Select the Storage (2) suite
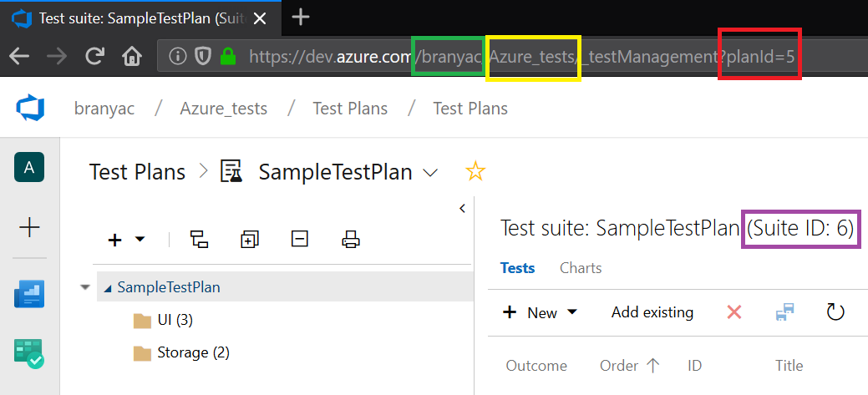This screenshot has width=868, height=395. pos(193,352)
